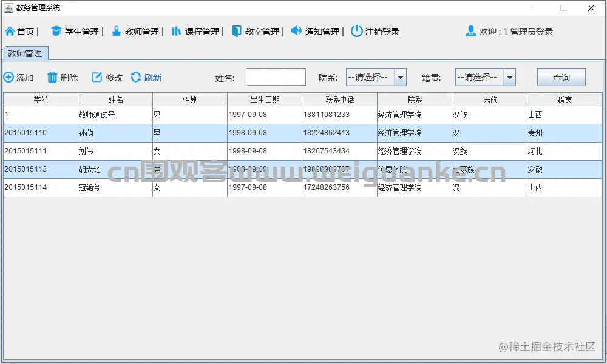This screenshot has height=364, width=607.
Task: Open the 籍贯 dropdown arrow
Action: 510,78
